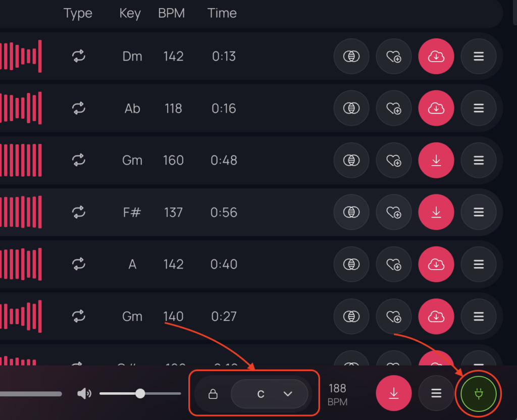
Task: Sort by the BPM column header
Action: click(x=171, y=14)
